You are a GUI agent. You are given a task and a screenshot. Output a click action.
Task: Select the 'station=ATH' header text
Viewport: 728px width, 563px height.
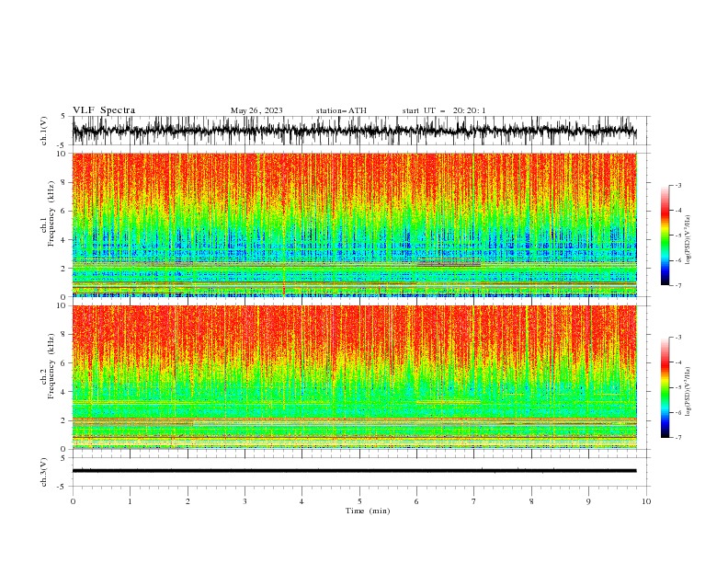[341, 110]
